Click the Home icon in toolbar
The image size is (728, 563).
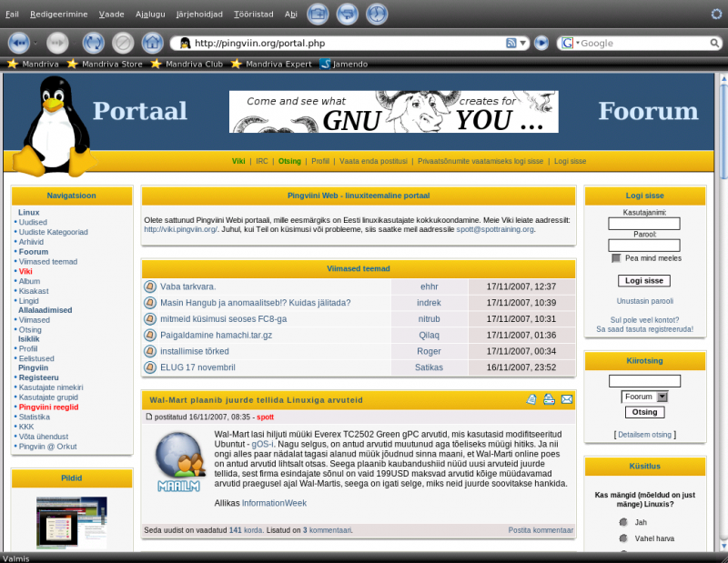(x=153, y=43)
